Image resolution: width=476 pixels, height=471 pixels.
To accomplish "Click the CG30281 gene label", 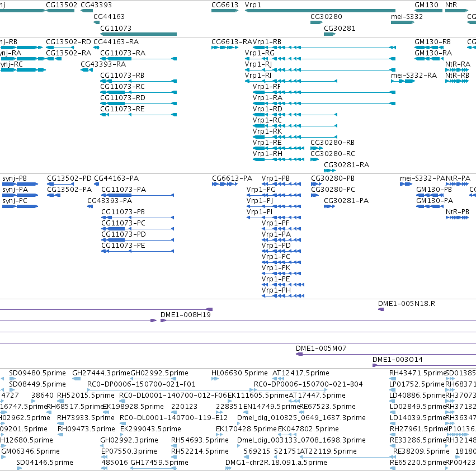I will [340, 28].
